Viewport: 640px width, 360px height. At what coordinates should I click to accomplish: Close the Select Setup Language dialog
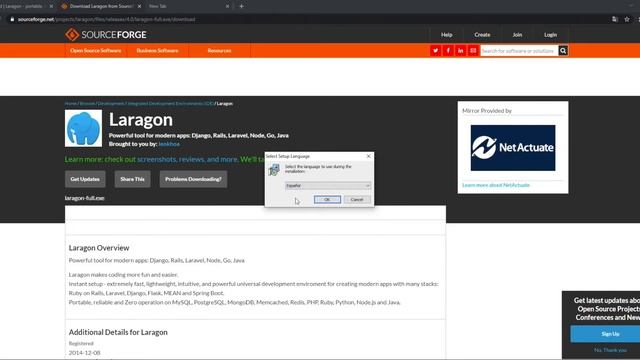369,156
